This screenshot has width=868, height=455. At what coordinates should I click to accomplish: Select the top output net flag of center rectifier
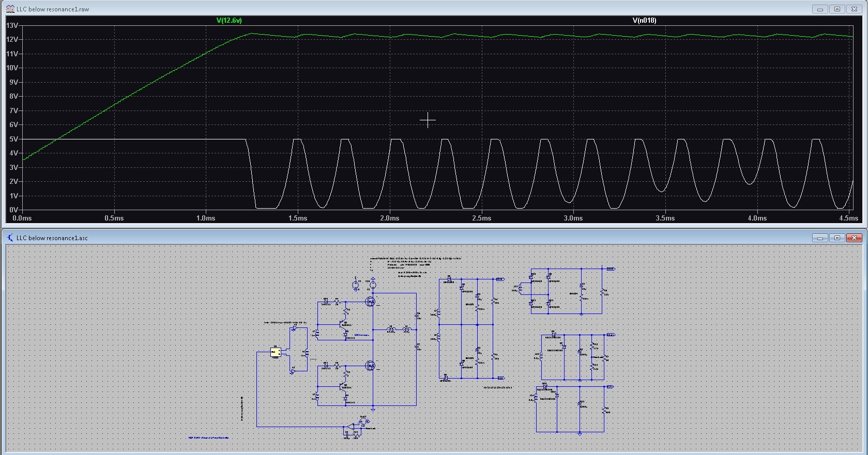pyautogui.click(x=500, y=279)
